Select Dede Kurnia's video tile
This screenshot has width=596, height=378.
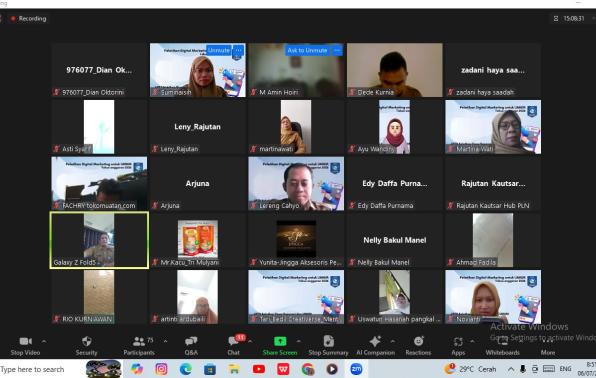pos(395,70)
